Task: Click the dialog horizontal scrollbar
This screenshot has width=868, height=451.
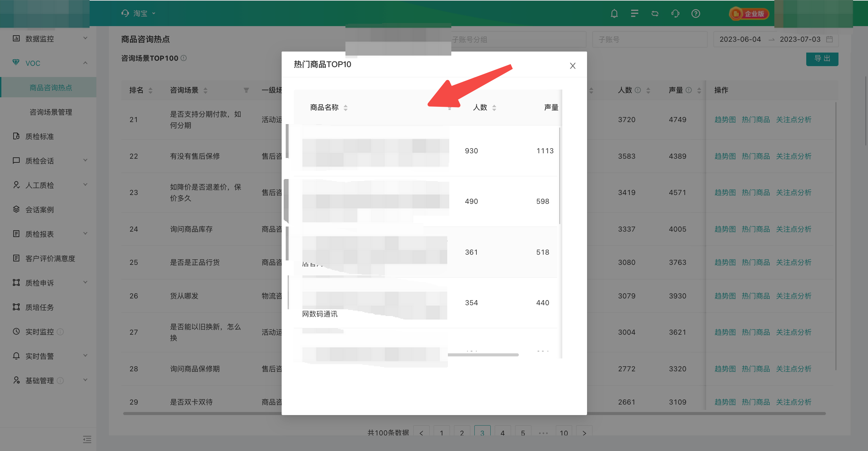Action: (x=483, y=355)
